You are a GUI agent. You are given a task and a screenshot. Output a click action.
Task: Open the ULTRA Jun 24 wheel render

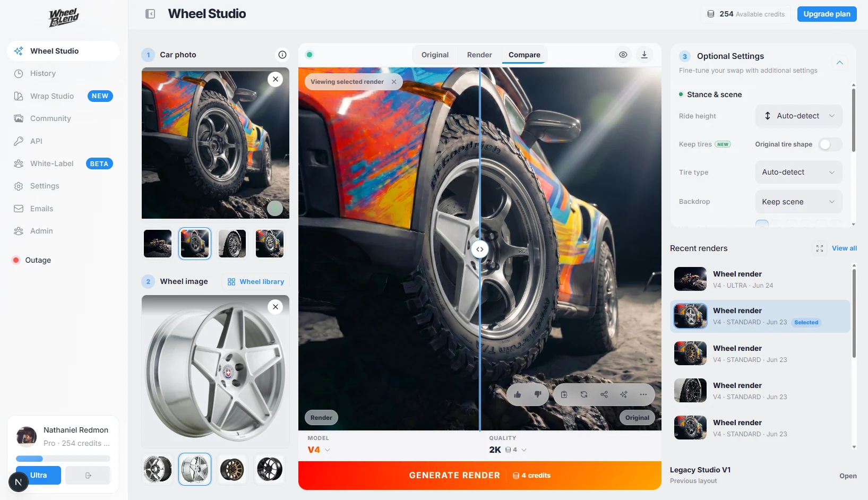760,279
